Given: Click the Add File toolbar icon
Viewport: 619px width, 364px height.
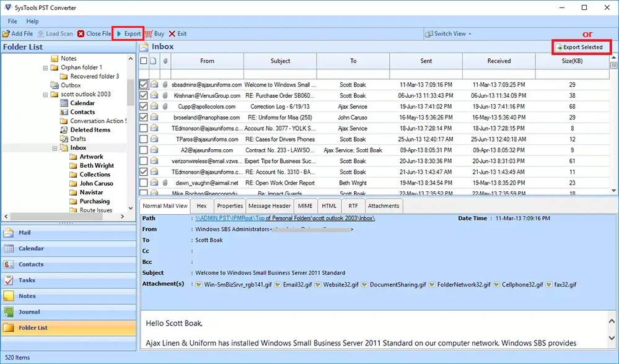Looking at the screenshot, I should (6, 34).
